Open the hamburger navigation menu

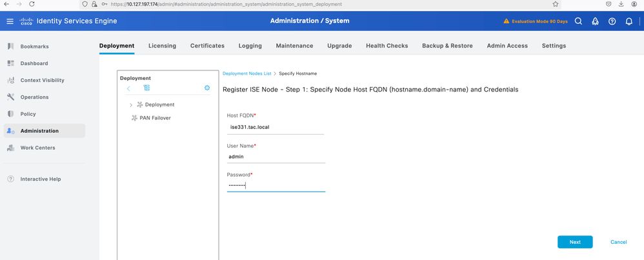[10, 21]
